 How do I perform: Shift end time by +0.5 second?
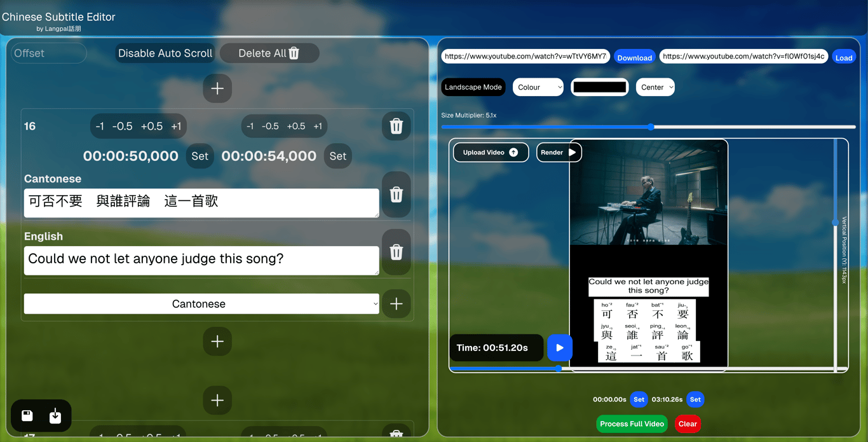pos(296,126)
